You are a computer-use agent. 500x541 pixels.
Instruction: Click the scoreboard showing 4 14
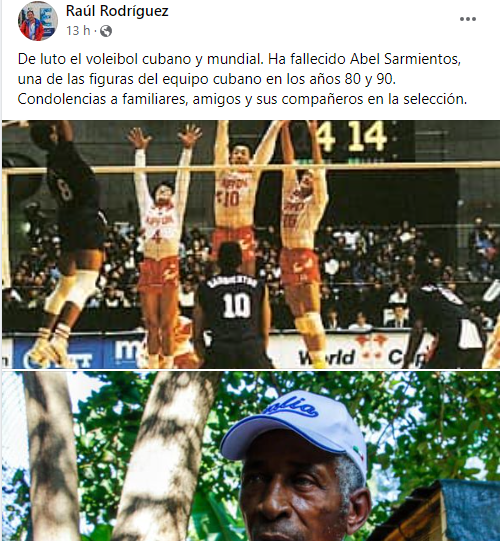pos(352,136)
